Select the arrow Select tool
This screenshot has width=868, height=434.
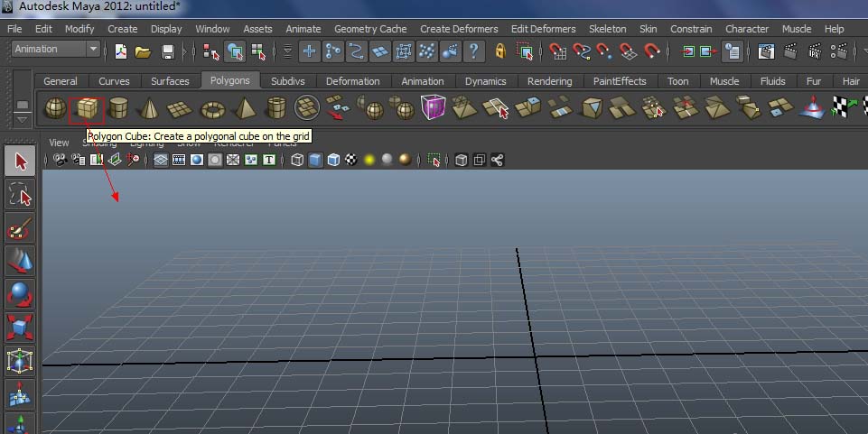click(21, 162)
